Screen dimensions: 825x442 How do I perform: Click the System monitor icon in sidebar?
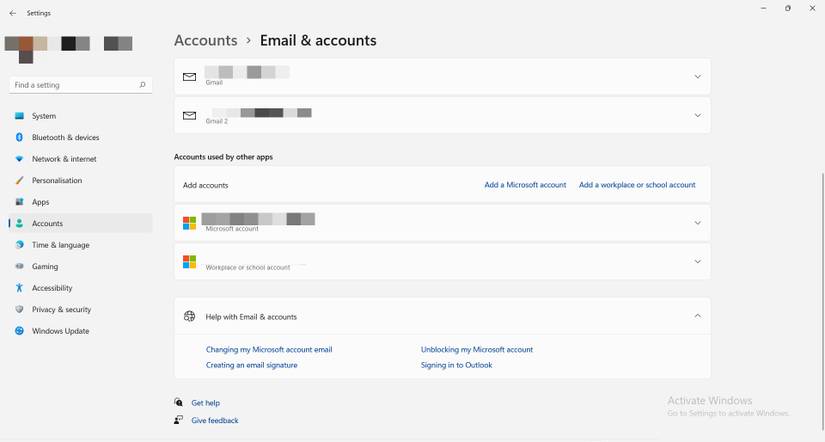(19, 116)
